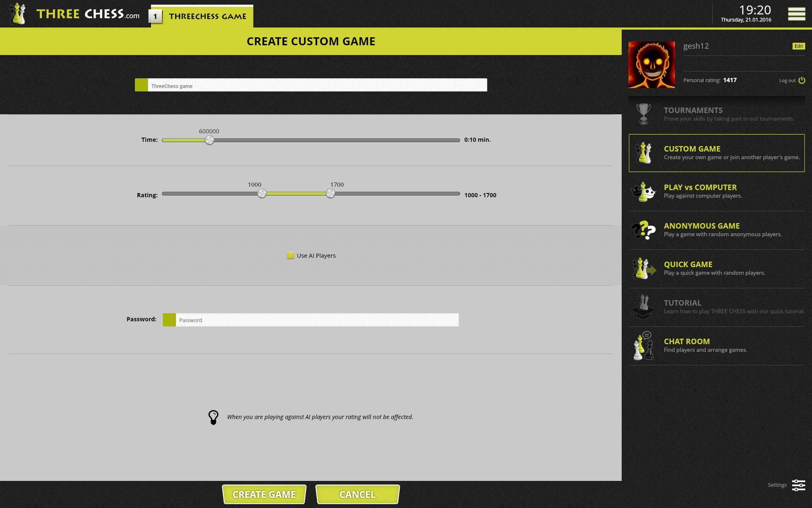Click the Edit profile button
This screenshot has height=508, width=812.
coord(798,46)
